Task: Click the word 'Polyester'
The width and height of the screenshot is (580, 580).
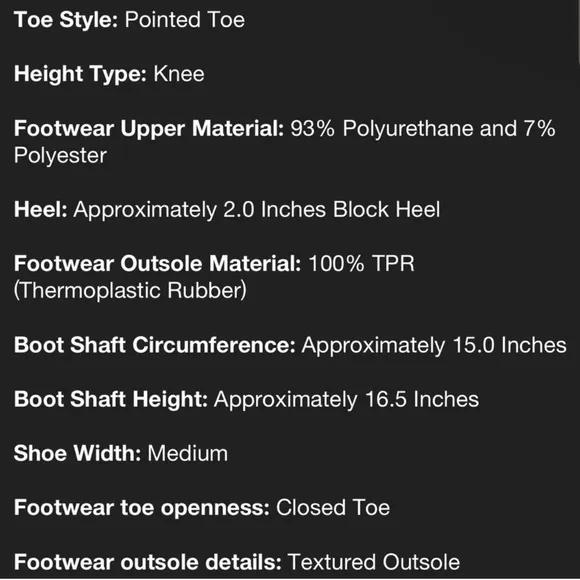Action: (60, 155)
